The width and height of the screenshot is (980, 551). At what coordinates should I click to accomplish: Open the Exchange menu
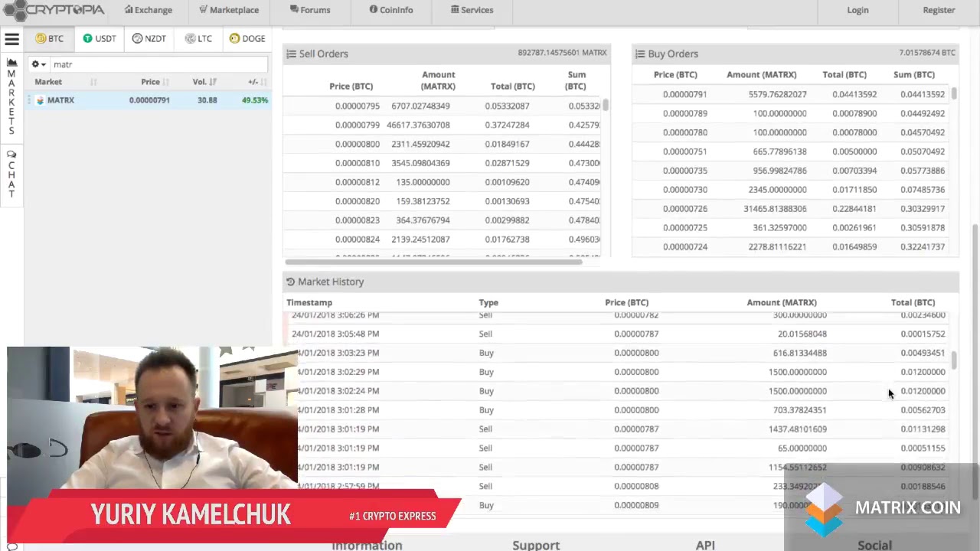click(x=149, y=10)
